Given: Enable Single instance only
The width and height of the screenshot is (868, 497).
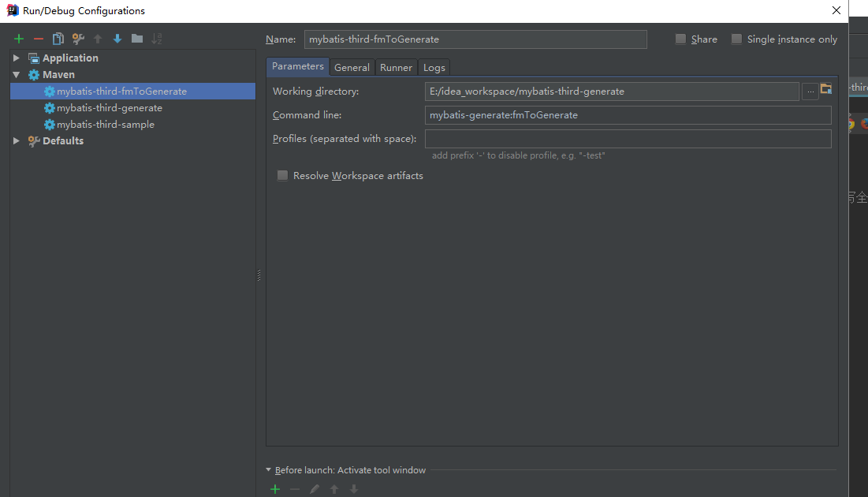Looking at the screenshot, I should tap(736, 39).
